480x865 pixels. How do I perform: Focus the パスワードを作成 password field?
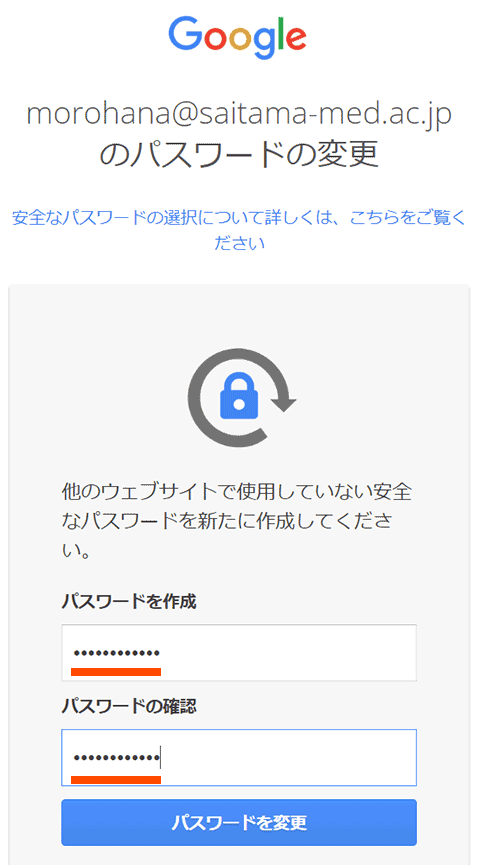pos(239,653)
